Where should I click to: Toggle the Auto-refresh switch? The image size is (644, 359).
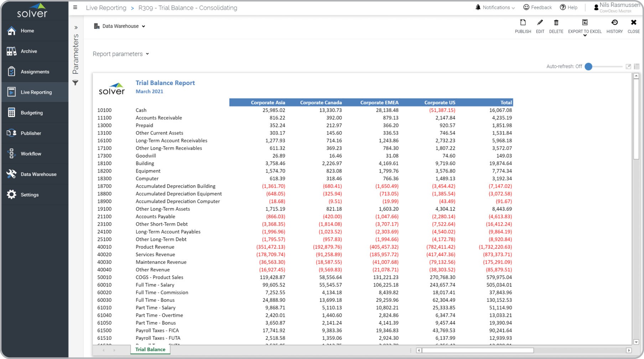[x=589, y=67]
